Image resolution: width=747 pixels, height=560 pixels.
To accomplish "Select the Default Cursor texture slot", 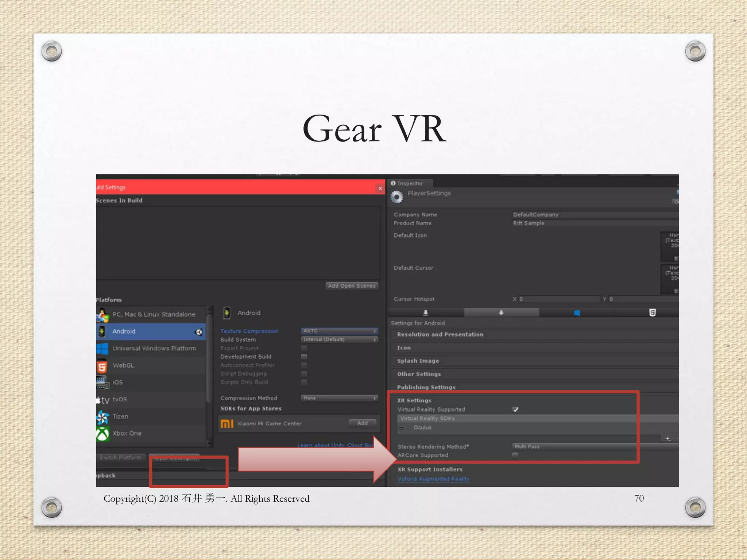I will [x=670, y=279].
